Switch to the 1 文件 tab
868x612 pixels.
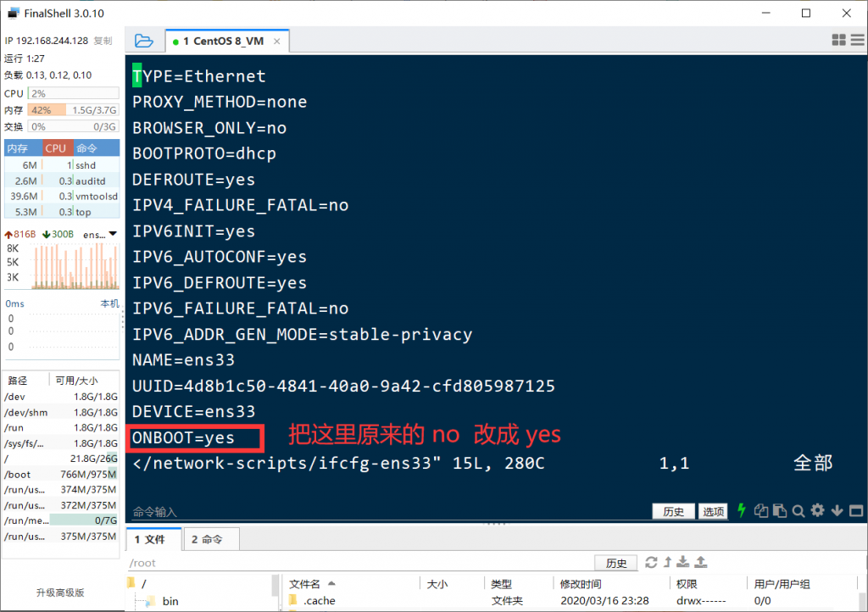pyautogui.click(x=154, y=539)
